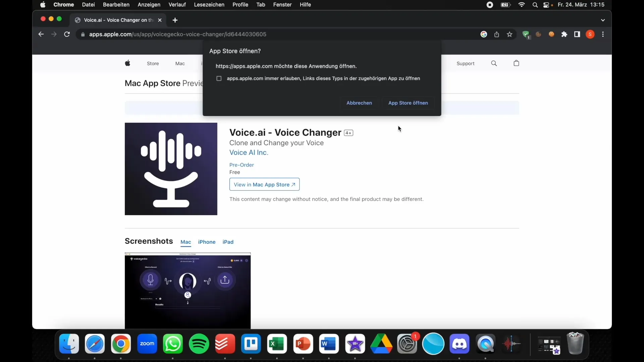Screen dimensions: 644x362
Task: Launch Spotify from the Dock
Action: coord(200,344)
